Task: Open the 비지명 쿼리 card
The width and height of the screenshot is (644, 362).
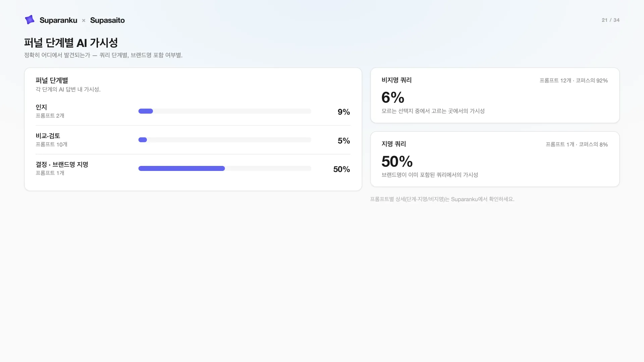Action: tap(495, 95)
